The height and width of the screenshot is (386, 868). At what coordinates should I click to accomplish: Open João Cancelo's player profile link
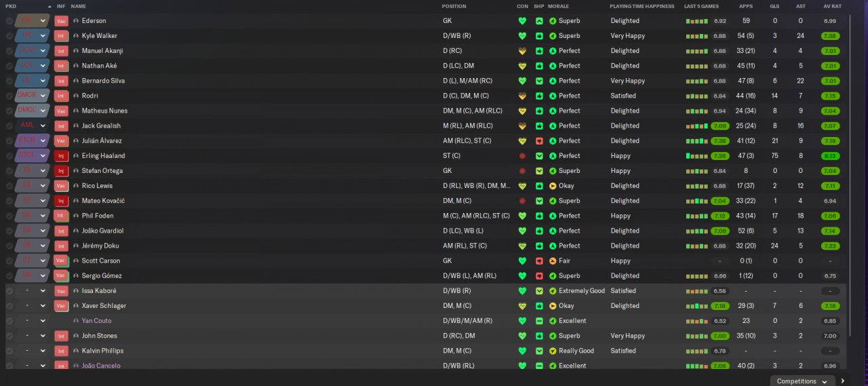pyautogui.click(x=101, y=366)
